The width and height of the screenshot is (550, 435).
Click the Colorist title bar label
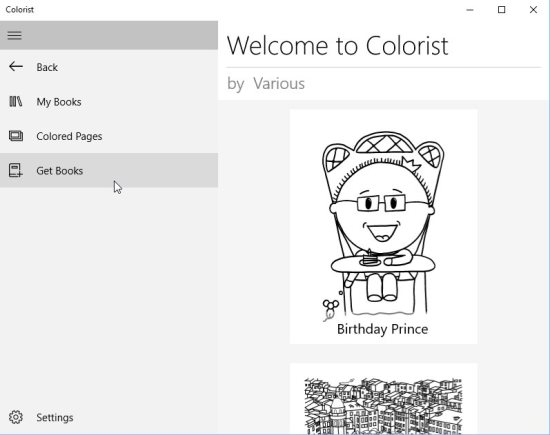pos(20,9)
